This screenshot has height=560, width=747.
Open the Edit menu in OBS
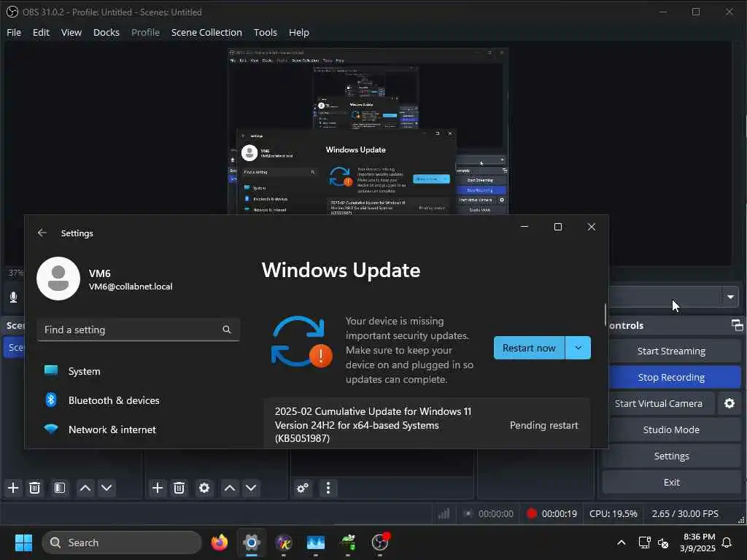pyautogui.click(x=41, y=32)
